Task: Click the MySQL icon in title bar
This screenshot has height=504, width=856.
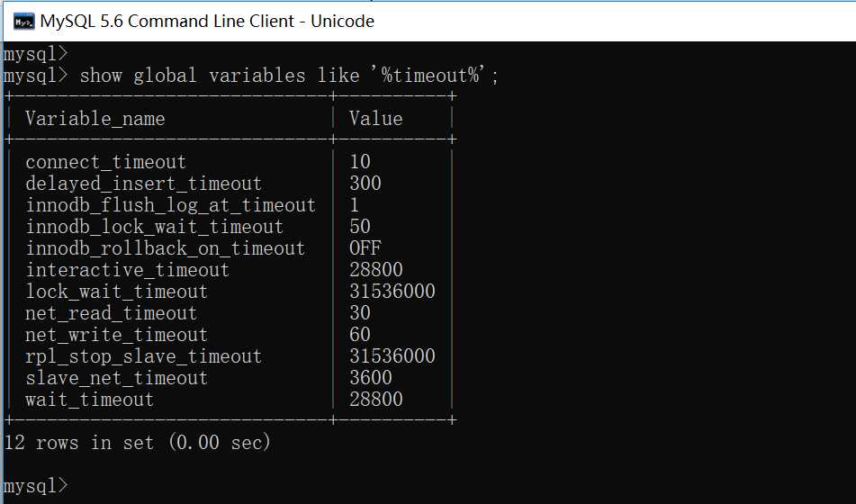Action: (x=24, y=22)
